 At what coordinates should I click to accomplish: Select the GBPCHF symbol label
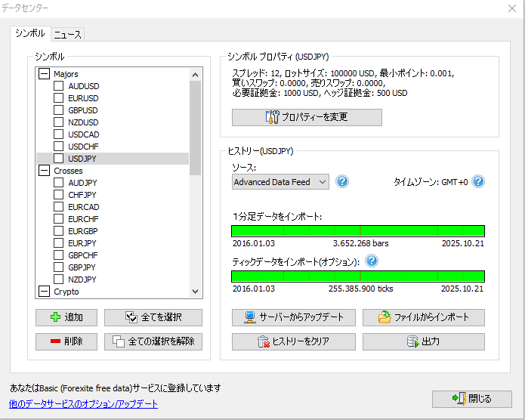pos(83,255)
